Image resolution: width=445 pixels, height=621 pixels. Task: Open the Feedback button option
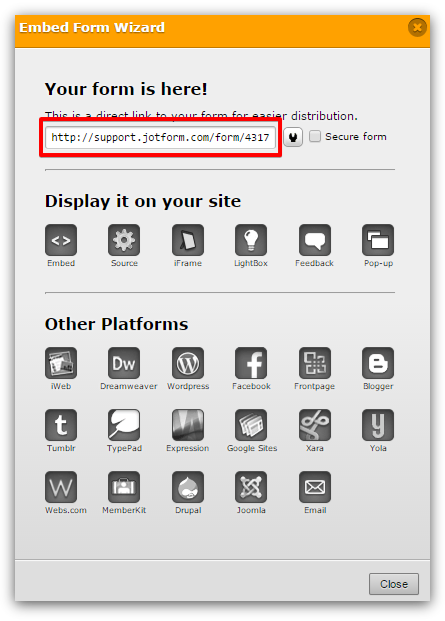point(315,240)
